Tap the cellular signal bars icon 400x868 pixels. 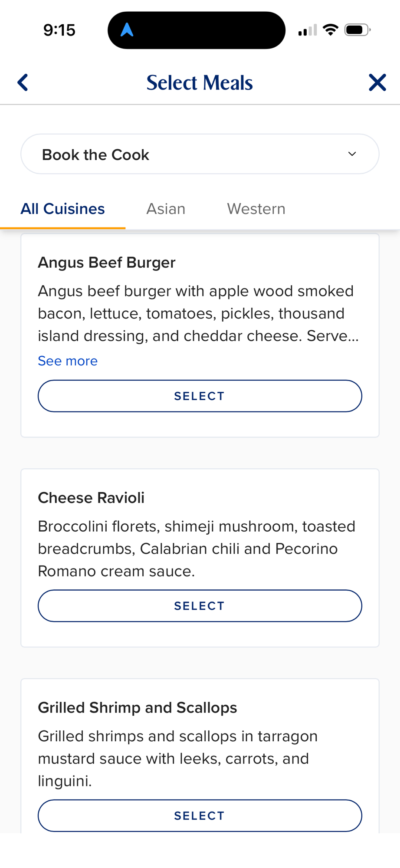(307, 30)
